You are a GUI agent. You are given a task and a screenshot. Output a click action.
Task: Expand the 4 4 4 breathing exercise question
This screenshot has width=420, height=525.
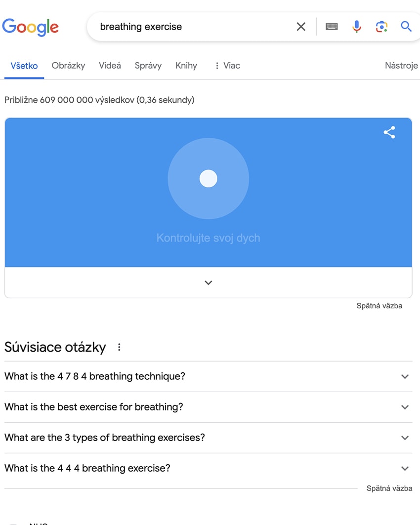209,468
